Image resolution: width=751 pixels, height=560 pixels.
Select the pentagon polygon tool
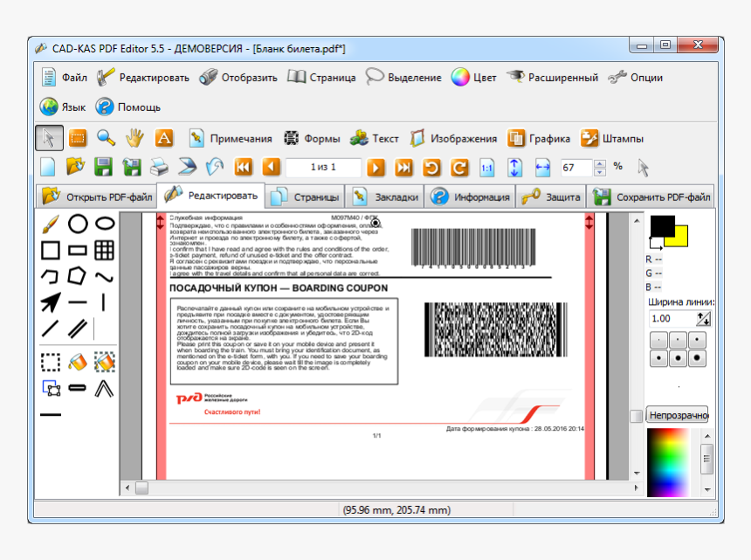(x=77, y=276)
